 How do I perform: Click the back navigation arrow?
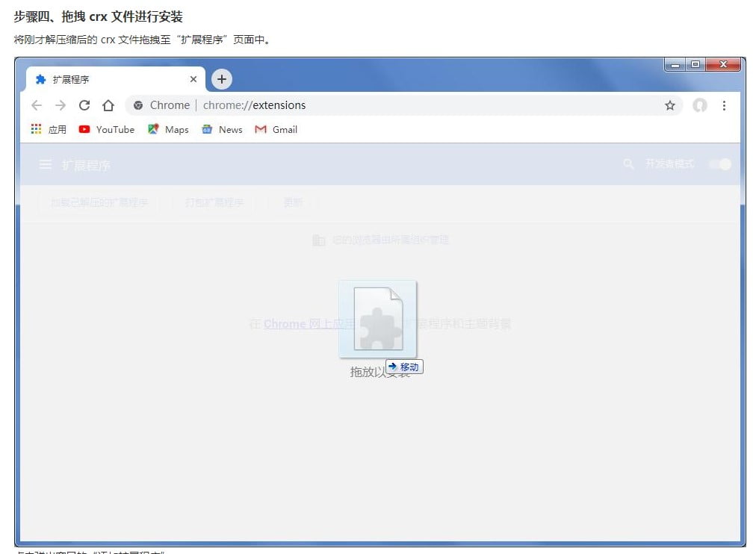[37, 105]
